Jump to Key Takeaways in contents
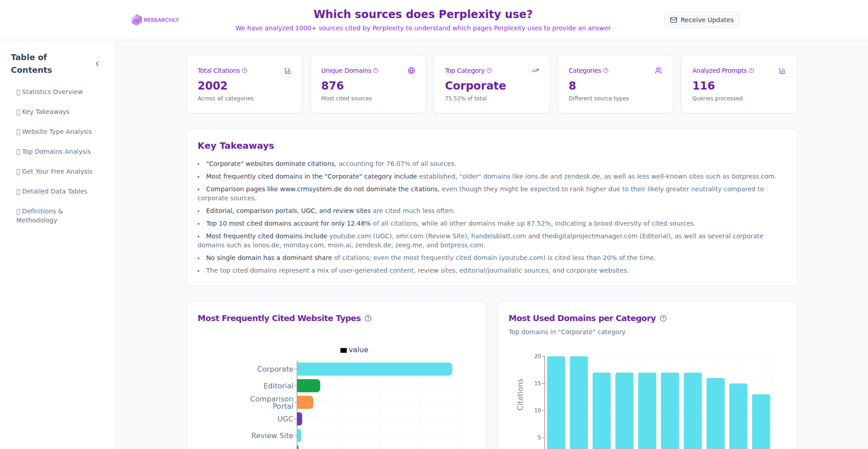The width and height of the screenshot is (868, 449). (x=46, y=112)
